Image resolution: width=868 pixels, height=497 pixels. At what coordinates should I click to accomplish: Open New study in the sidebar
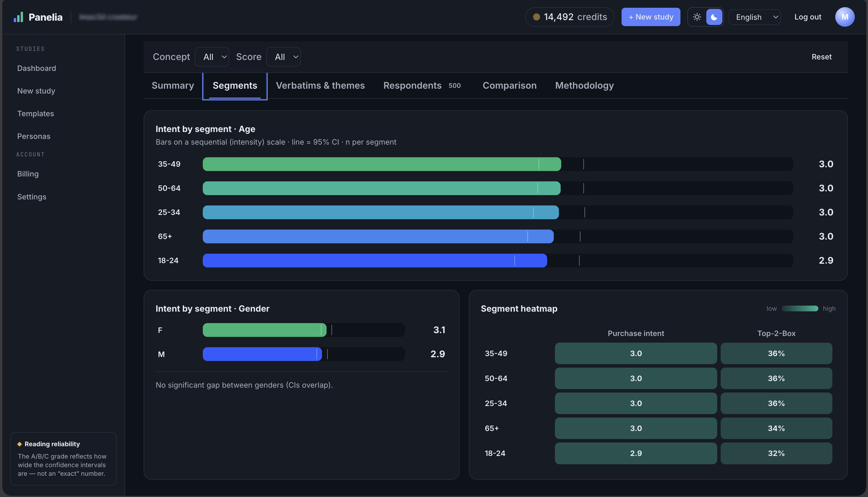[x=36, y=91]
